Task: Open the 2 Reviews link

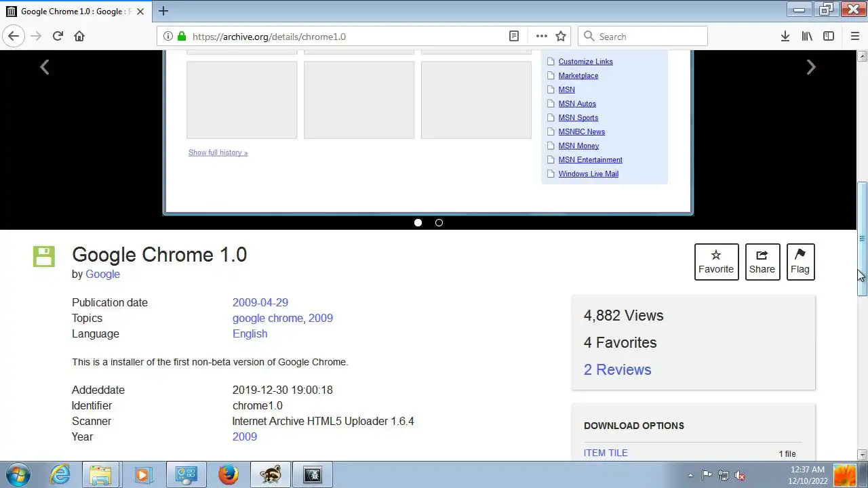Action: [x=617, y=369]
